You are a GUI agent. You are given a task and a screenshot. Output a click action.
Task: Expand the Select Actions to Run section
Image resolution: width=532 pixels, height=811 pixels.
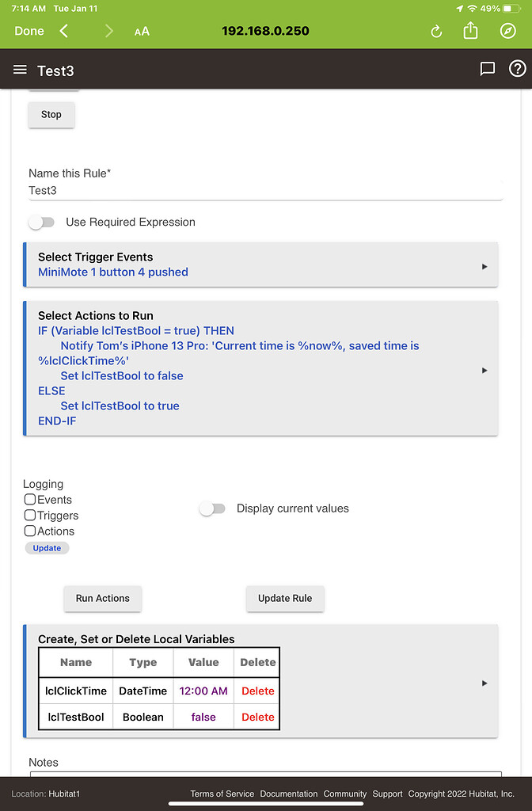484,370
